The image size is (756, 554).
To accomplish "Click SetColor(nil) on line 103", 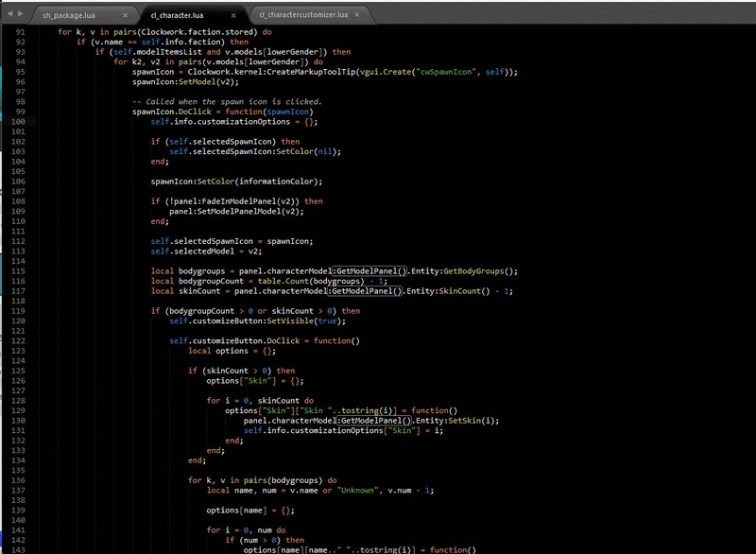I will click(x=304, y=151).
